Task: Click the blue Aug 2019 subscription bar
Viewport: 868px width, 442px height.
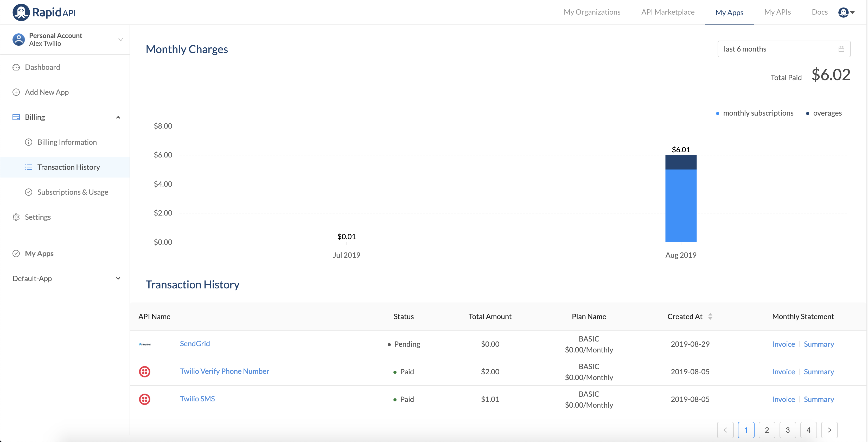Action: point(681,206)
